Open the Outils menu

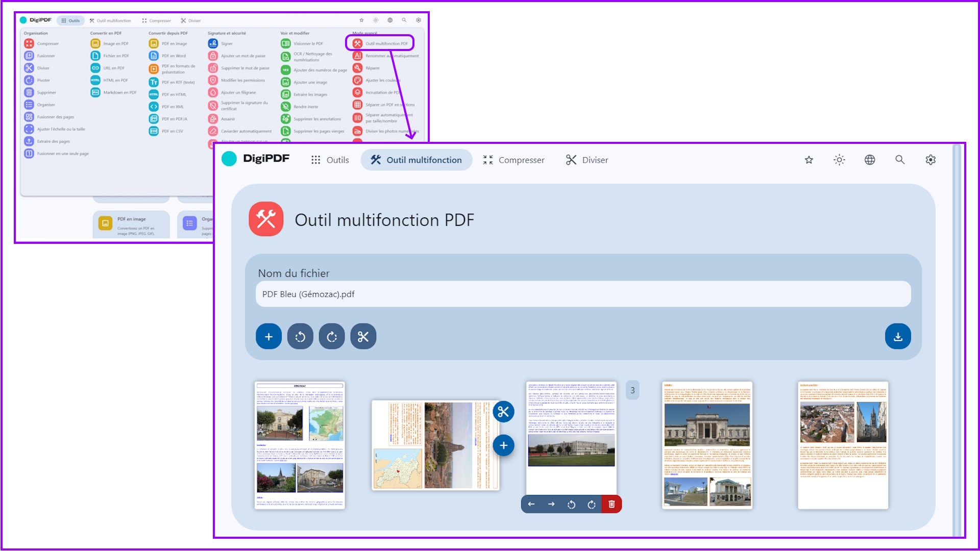coord(330,160)
